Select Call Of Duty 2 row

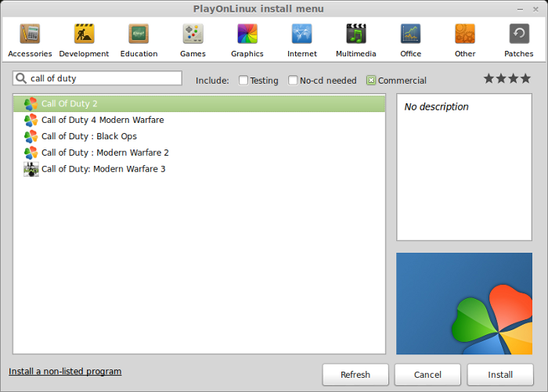click(199, 104)
